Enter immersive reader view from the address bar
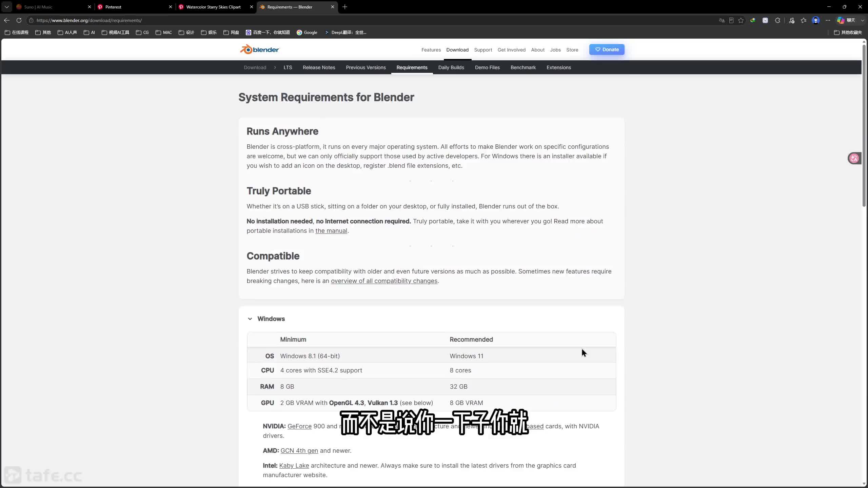Screen dimensions: 868x488 pos(731,20)
